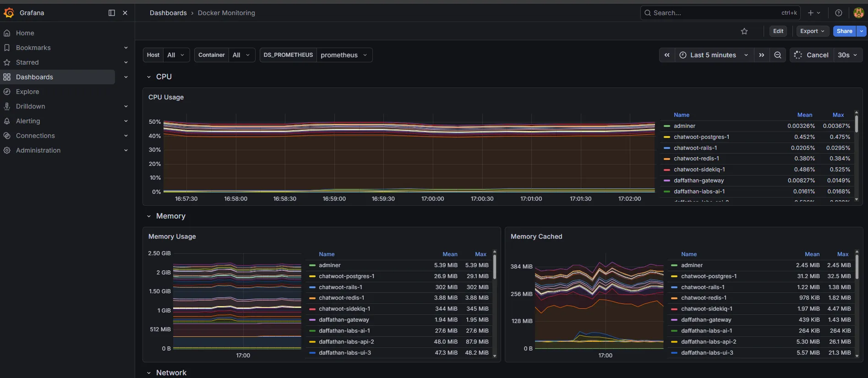Shift time range forward
Image resolution: width=868 pixels, height=378 pixels.
point(762,55)
